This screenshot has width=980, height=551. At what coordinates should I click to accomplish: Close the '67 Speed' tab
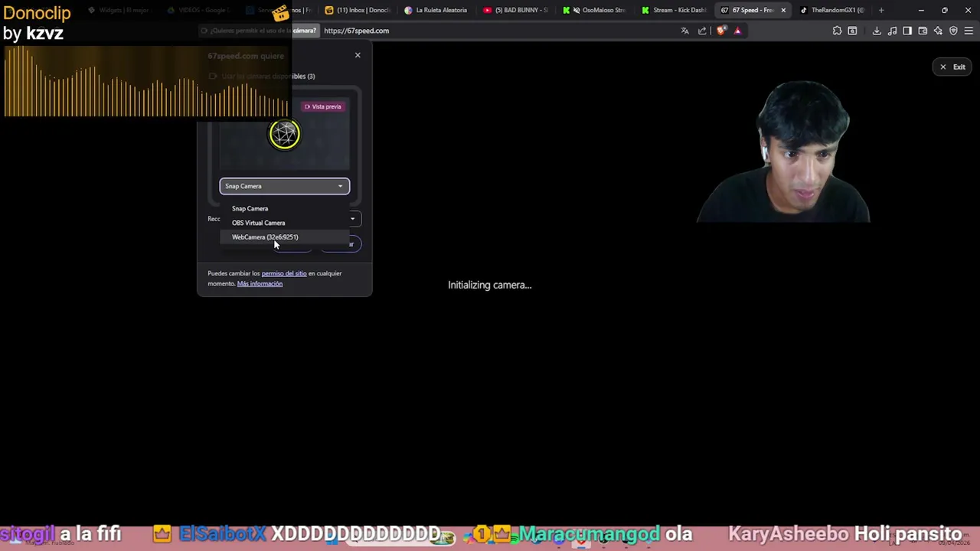click(783, 10)
